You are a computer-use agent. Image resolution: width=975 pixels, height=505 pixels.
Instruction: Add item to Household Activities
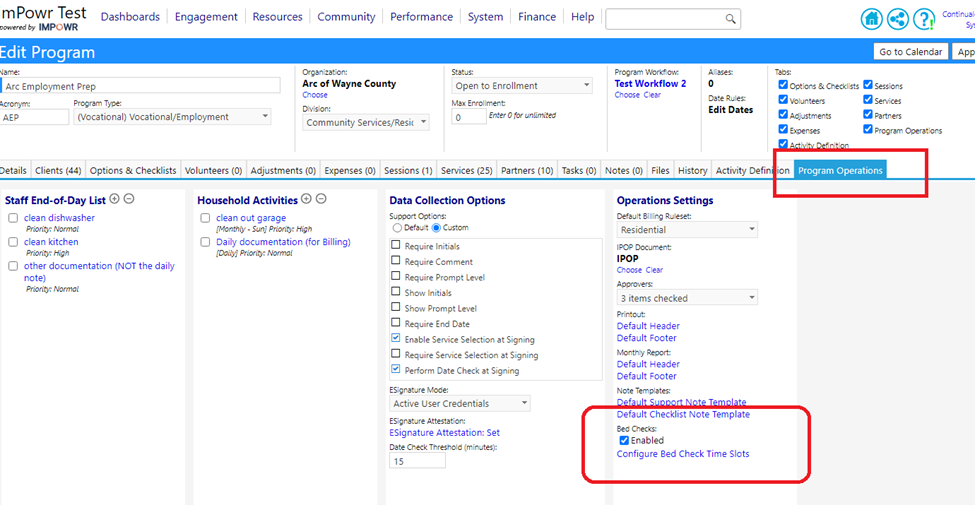(x=306, y=199)
